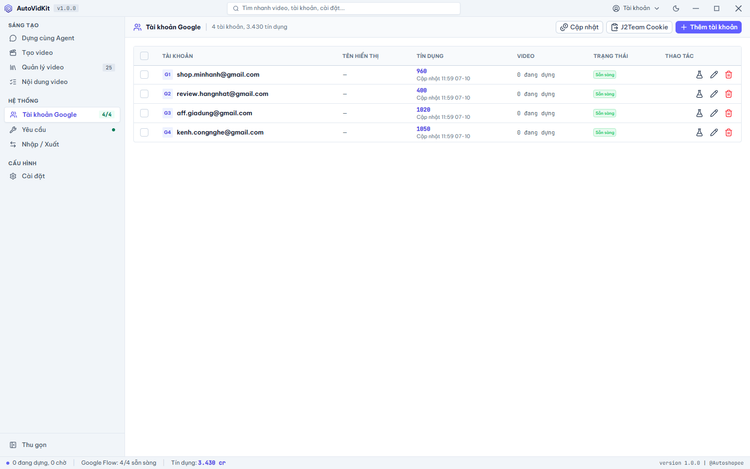The height and width of the screenshot is (469, 750).
Task: Click the G4 account badge
Action: (x=167, y=132)
